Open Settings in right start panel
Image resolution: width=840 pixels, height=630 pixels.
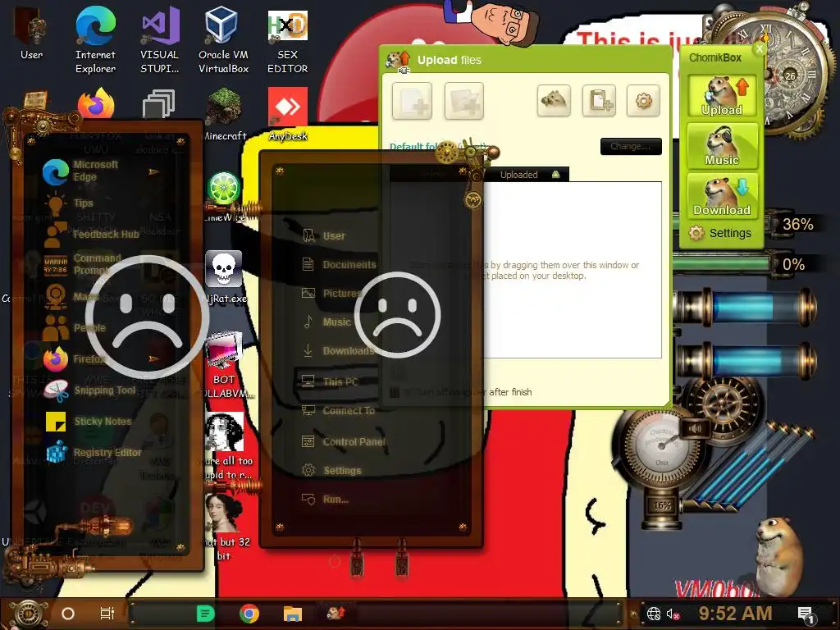[x=331, y=470]
